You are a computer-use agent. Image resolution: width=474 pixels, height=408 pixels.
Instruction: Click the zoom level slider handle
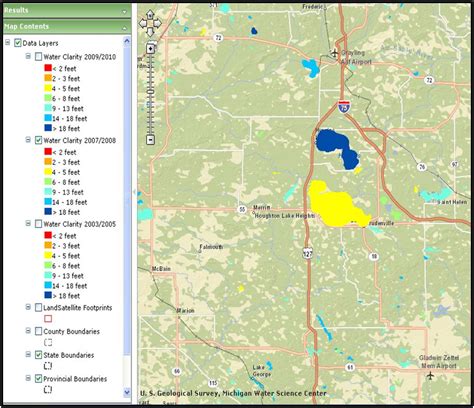tap(151, 92)
